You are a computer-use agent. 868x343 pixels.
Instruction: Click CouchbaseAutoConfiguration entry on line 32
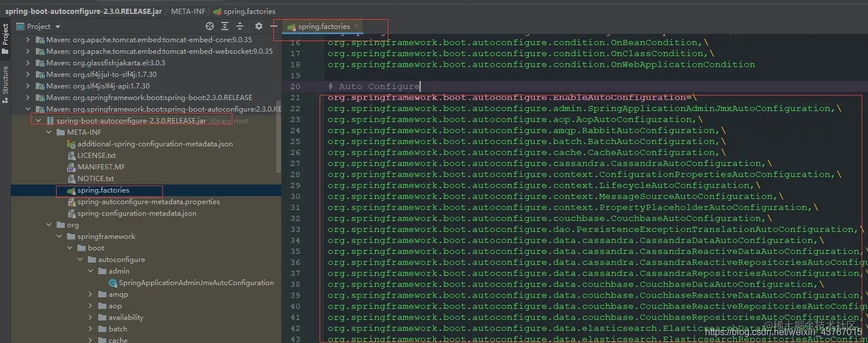click(686, 218)
